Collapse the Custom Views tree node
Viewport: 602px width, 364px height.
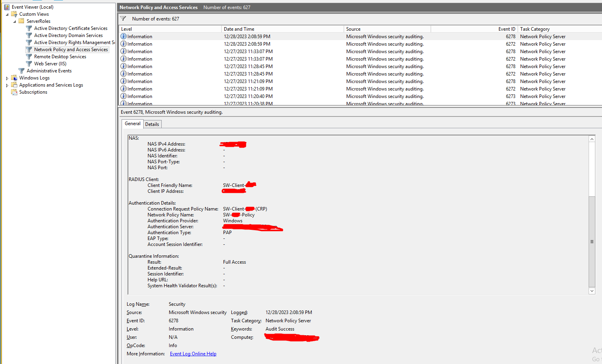click(7, 14)
